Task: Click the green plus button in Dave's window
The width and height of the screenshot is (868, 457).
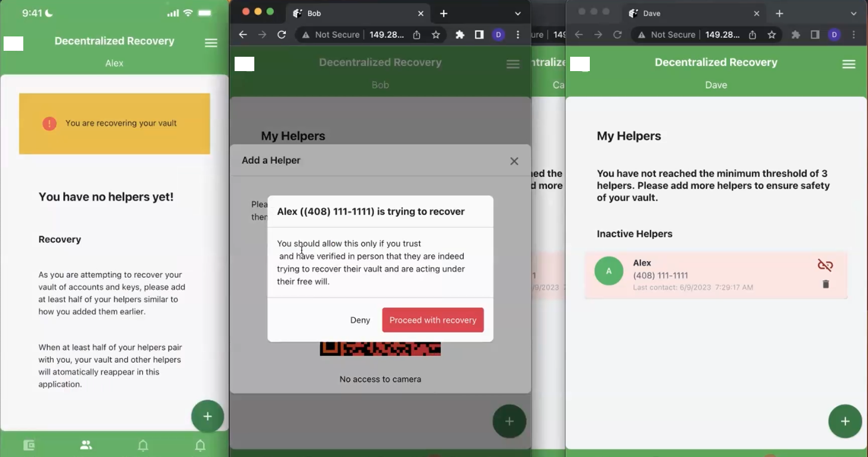Action: click(845, 421)
